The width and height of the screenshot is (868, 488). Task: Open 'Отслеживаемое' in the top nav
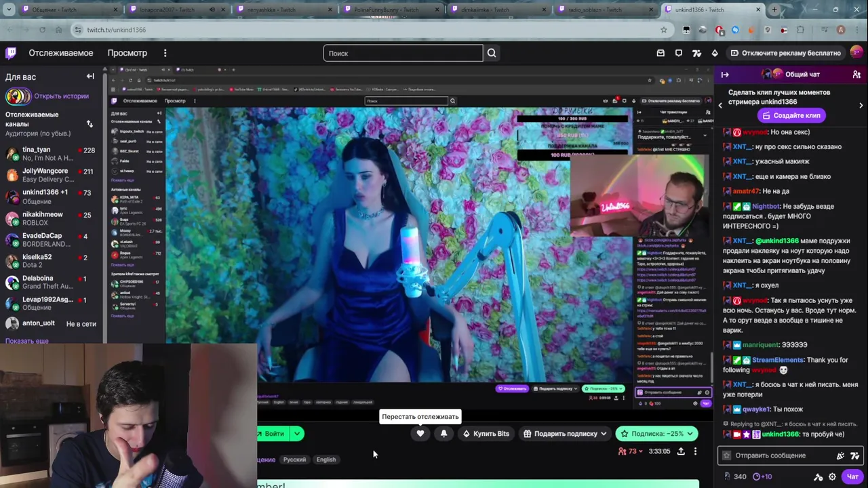click(x=61, y=53)
